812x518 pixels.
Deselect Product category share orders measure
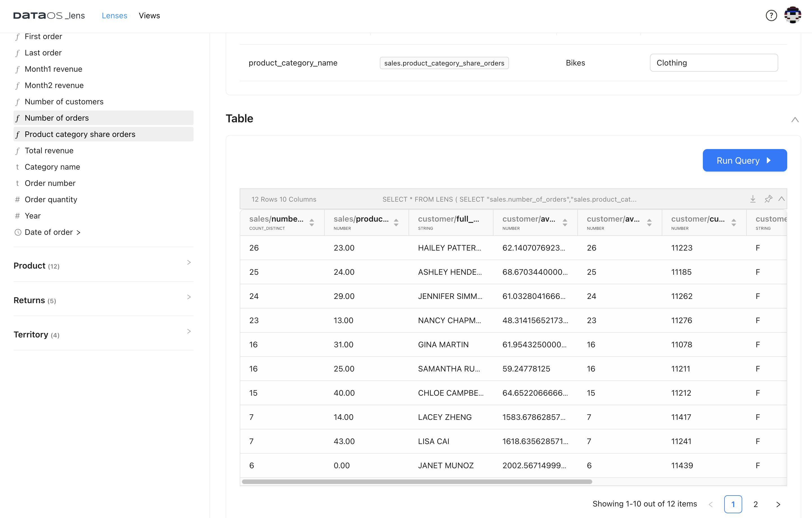[x=104, y=134]
